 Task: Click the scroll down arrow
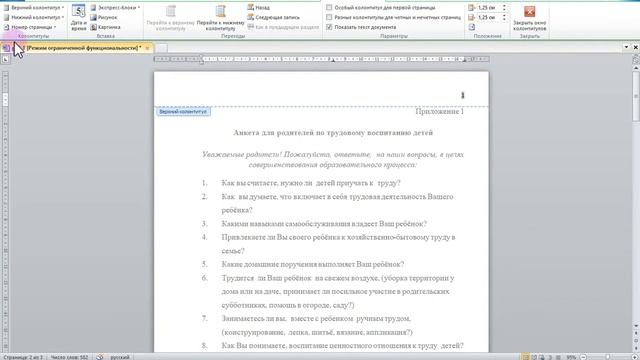tap(636, 326)
